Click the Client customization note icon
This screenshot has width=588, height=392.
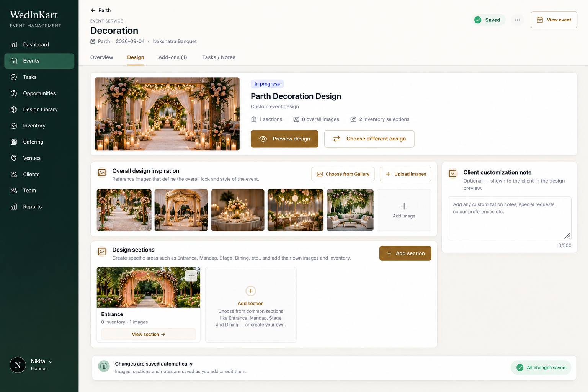(452, 173)
